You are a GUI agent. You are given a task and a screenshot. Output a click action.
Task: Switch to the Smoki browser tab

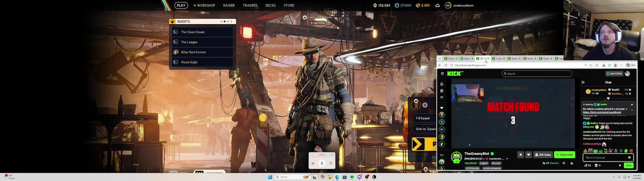click(530, 58)
